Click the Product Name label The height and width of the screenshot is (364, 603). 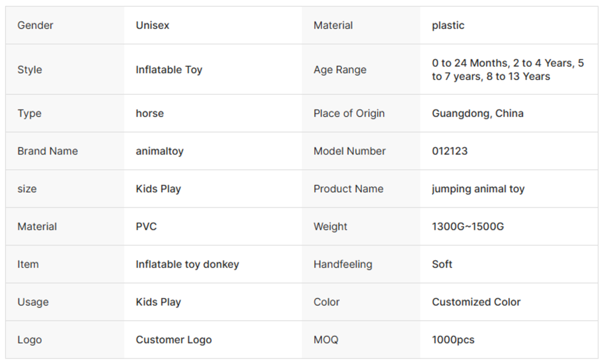[348, 189]
